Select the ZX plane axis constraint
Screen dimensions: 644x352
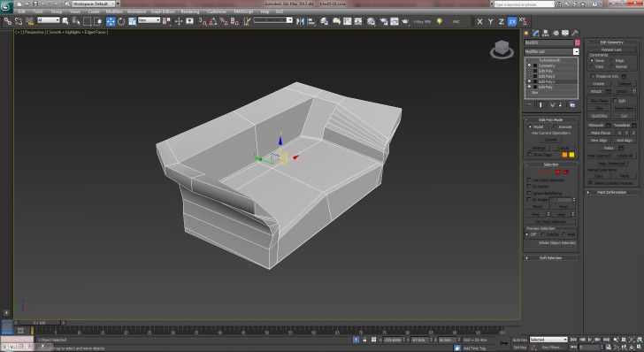tap(511, 21)
